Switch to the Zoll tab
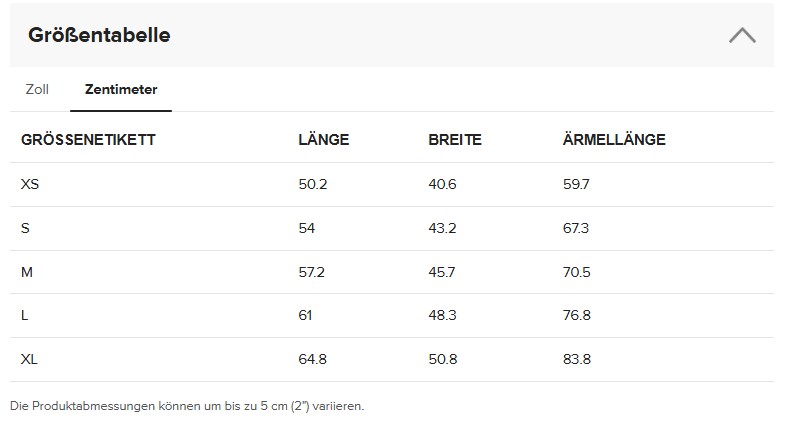This screenshot has height=441, width=791. pyautogui.click(x=37, y=89)
